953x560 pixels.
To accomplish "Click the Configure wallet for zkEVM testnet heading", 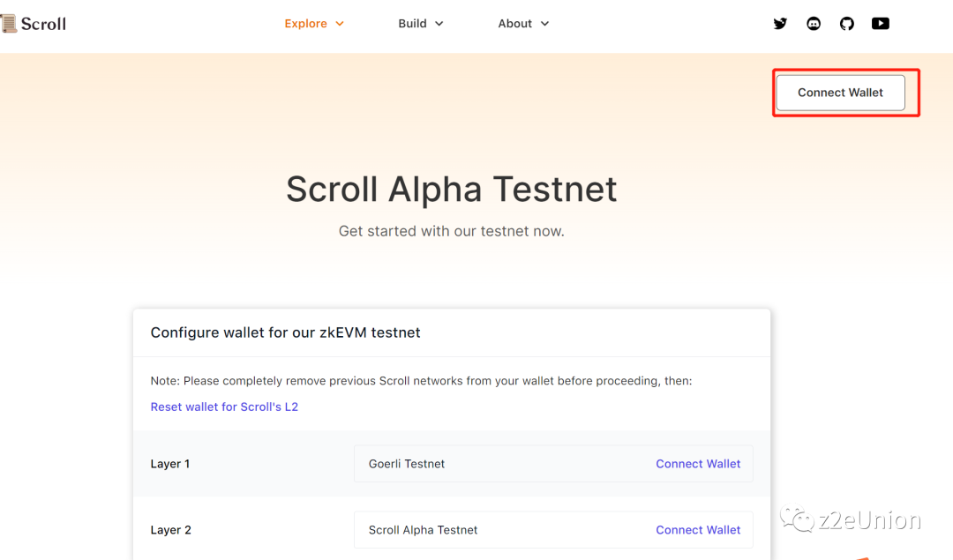I will [285, 332].
